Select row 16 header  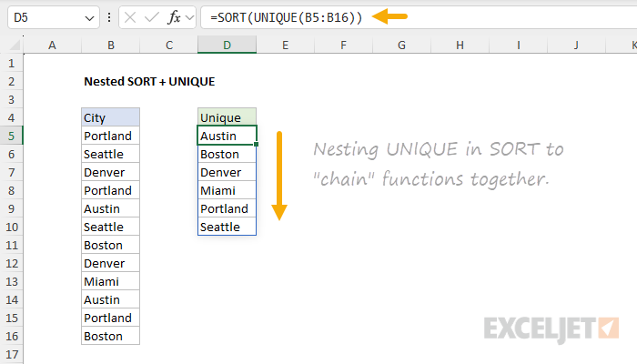click(x=11, y=337)
